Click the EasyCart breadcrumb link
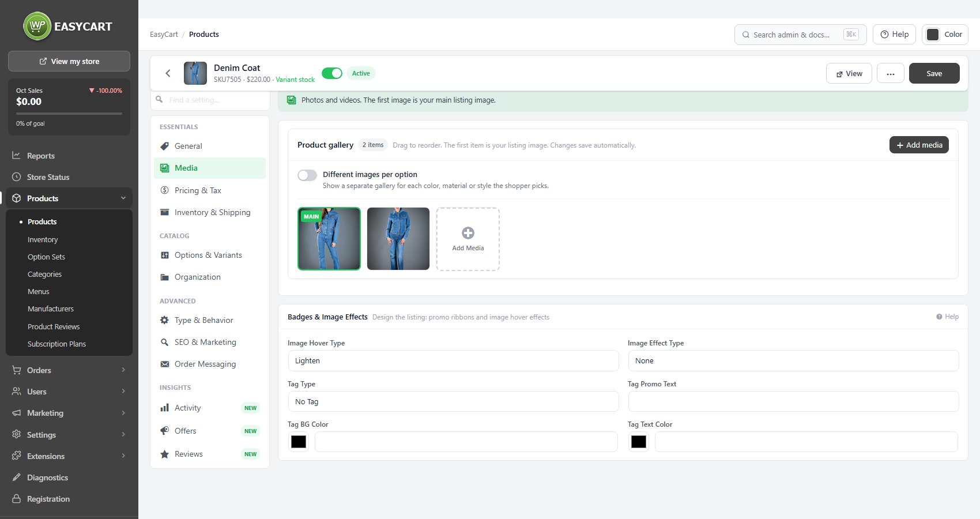Viewport: 980px width, 519px height. click(x=164, y=34)
